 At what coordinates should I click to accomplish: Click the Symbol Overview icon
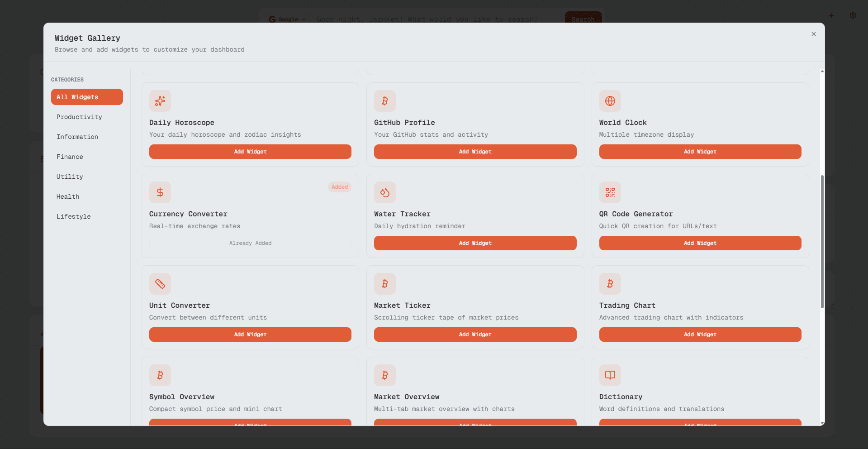point(160,375)
